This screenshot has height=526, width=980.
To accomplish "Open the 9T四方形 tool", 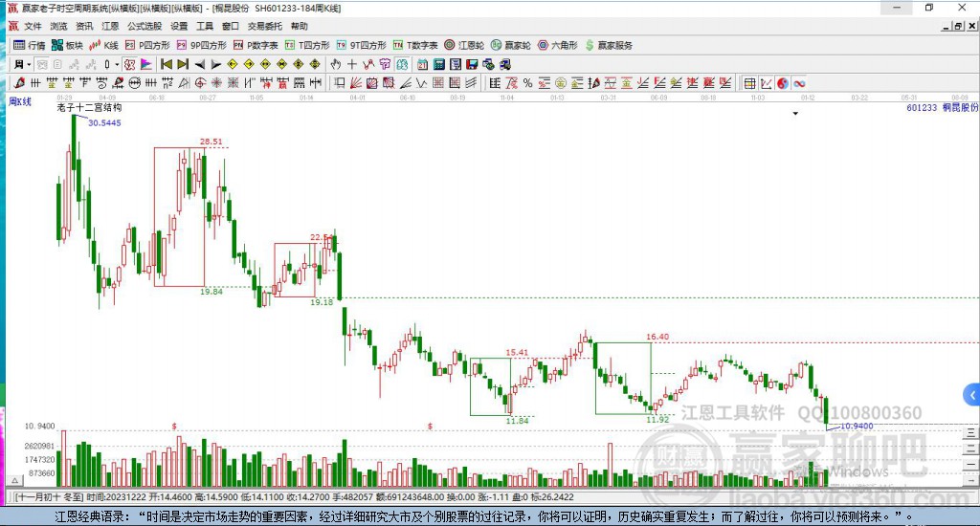I will [x=361, y=45].
